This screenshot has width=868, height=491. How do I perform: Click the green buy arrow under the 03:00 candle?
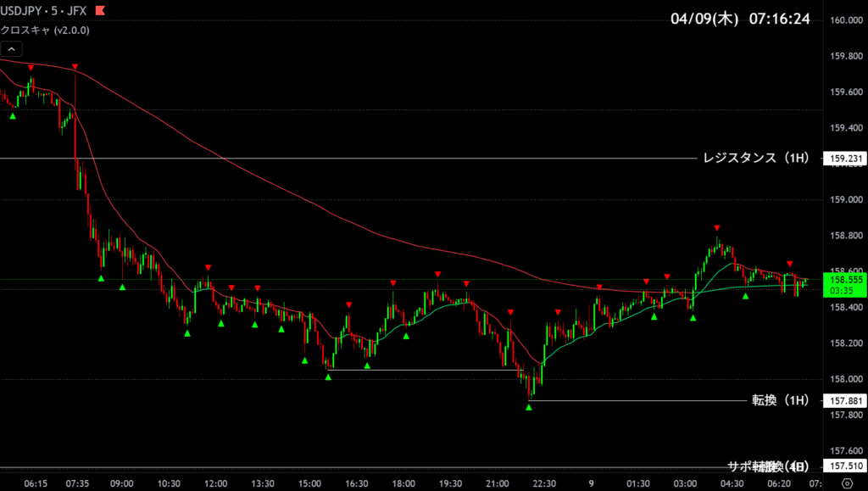[693, 318]
